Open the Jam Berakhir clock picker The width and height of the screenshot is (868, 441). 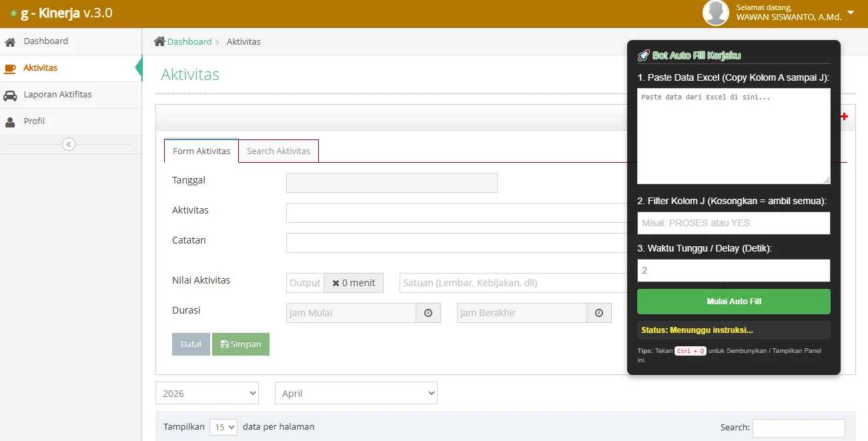tap(599, 313)
